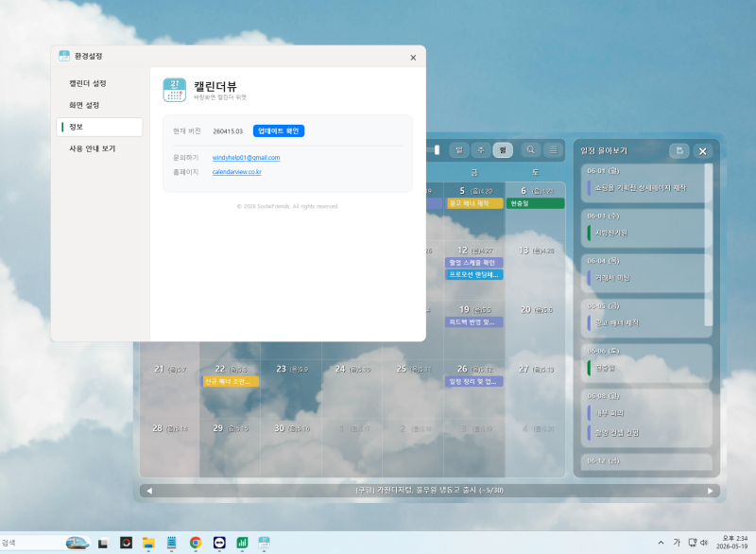756x554 pixels.
Task: Open the calendar widget hamburger menu icon
Action: pos(553,150)
